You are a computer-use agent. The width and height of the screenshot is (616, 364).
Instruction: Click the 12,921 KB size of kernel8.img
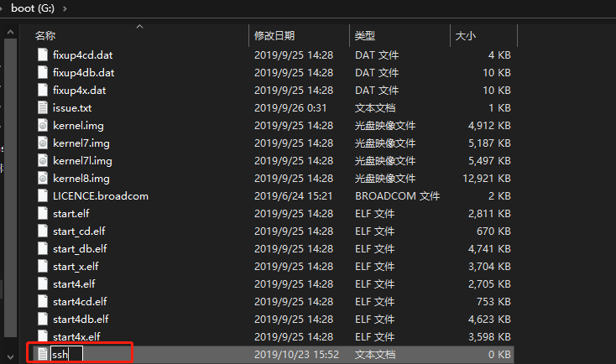click(x=487, y=179)
